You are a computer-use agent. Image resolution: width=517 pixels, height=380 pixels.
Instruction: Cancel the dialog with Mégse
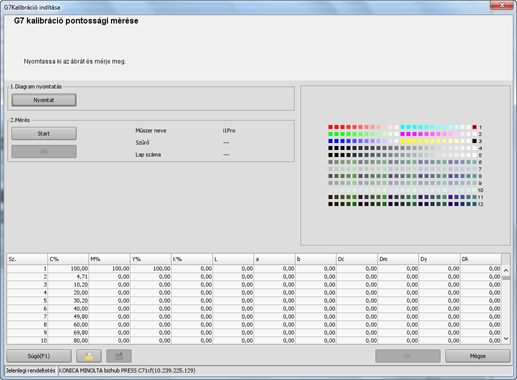click(477, 356)
